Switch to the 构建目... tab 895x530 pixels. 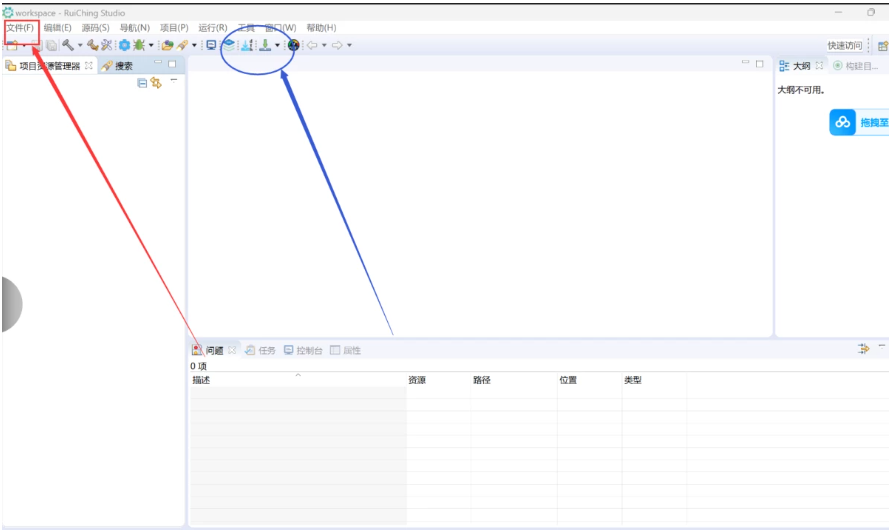856,66
